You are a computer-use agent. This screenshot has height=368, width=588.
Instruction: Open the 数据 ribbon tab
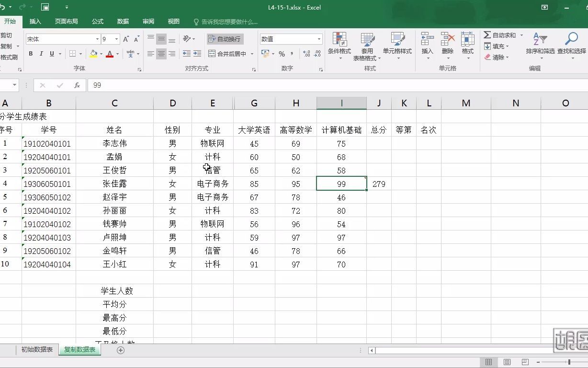(123, 22)
